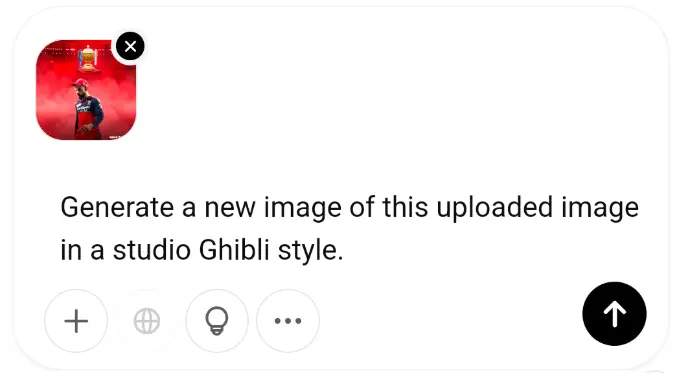Open the uploaded red poster thumbnail
This screenshot has width=690, height=373.
click(86, 90)
